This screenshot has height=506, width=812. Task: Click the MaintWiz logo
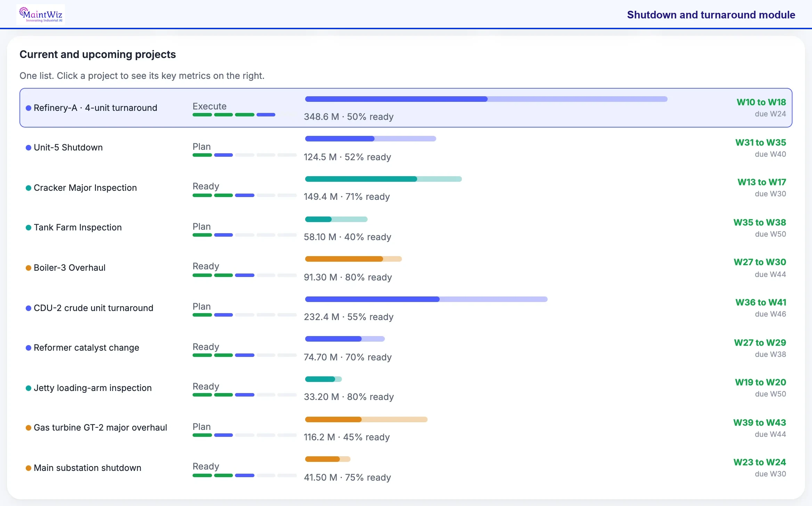coord(41,15)
